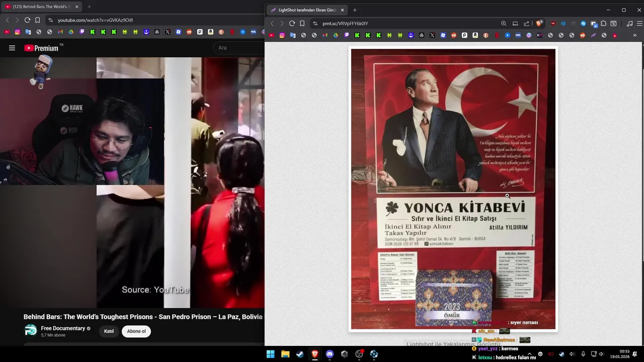Bookmark the prnt.sc page

302,23
